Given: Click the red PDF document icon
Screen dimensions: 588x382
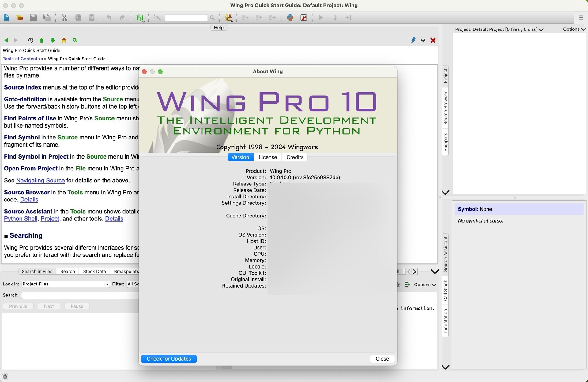Looking at the screenshot, I should click(304, 17).
